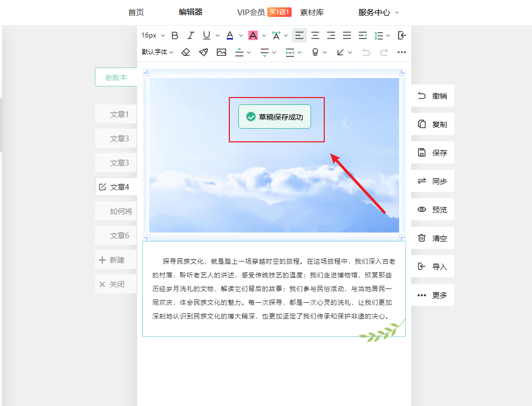This screenshot has height=406, width=532.
Task: Click the first-line indent icon
Action: coord(363,35)
